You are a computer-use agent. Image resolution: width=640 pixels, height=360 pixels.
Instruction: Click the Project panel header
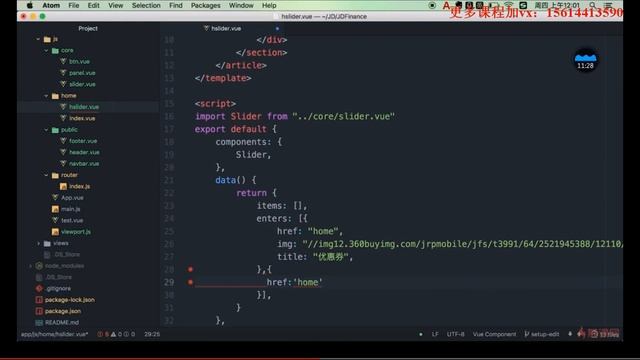[88, 29]
